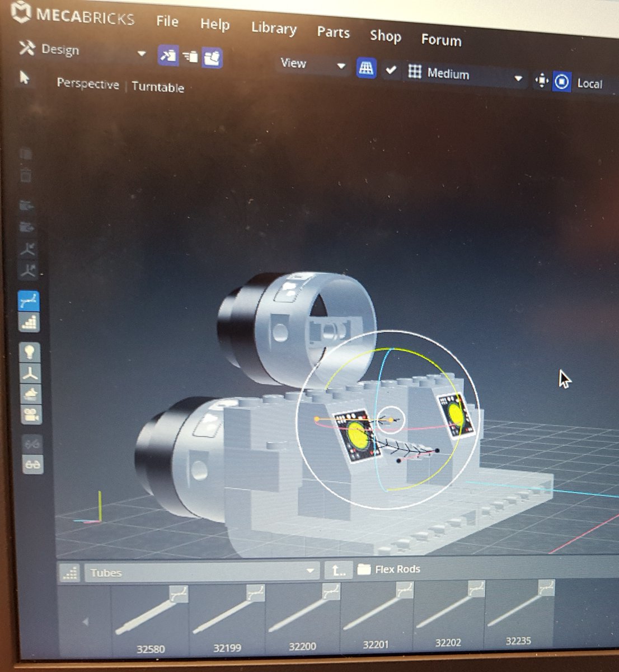Click the pivot inward arrow icon
The width and height of the screenshot is (619, 672).
click(28, 250)
